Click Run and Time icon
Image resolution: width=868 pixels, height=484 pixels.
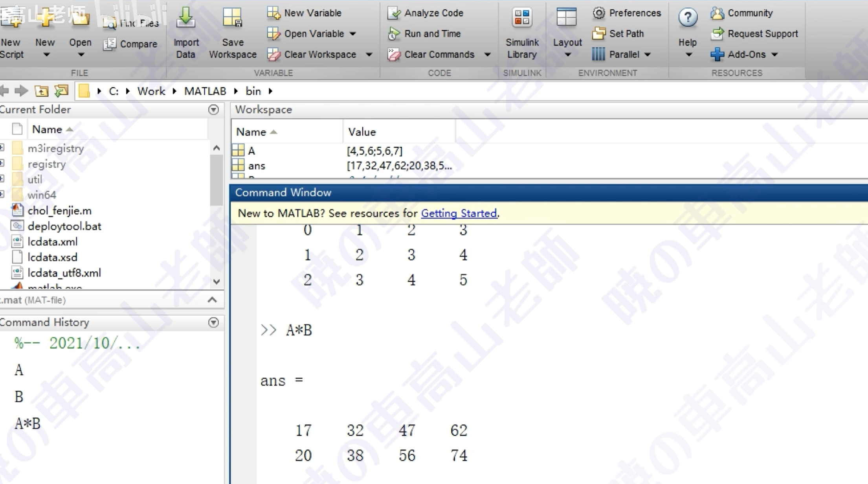[x=394, y=34]
